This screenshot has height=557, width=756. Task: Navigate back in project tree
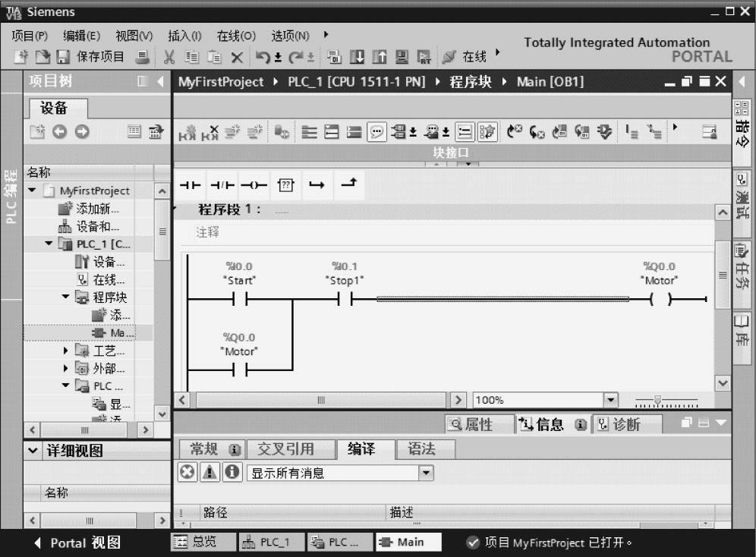pyautogui.click(x=59, y=131)
